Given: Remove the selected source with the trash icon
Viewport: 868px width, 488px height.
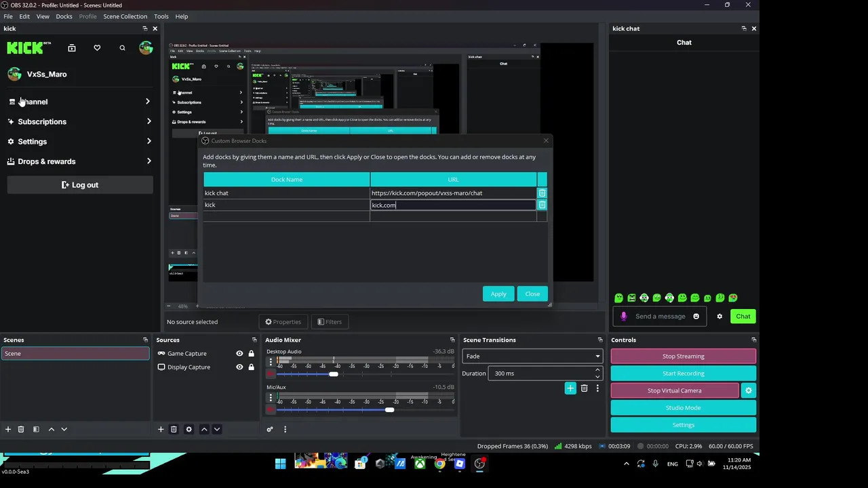Looking at the screenshot, I should pos(174,429).
